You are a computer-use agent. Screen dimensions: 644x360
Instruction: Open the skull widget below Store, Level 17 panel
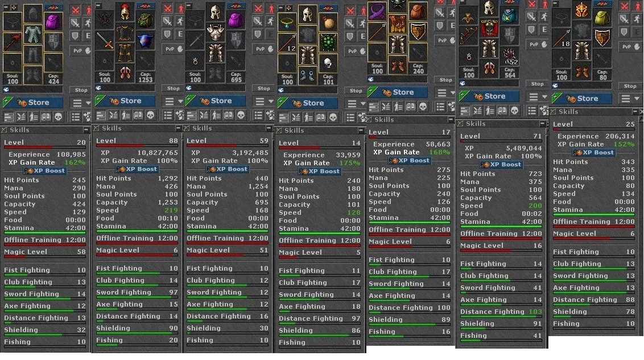coord(423,107)
